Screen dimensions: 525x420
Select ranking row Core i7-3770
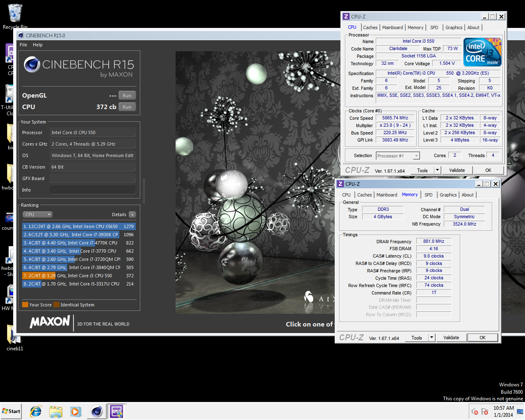[x=79, y=251]
